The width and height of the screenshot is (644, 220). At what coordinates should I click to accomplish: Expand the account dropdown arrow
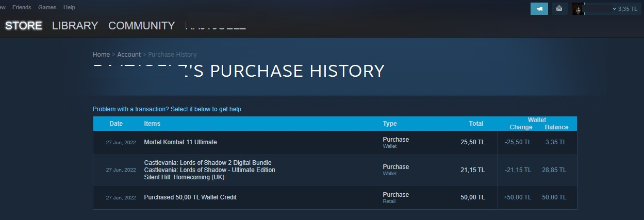pyautogui.click(x=614, y=9)
